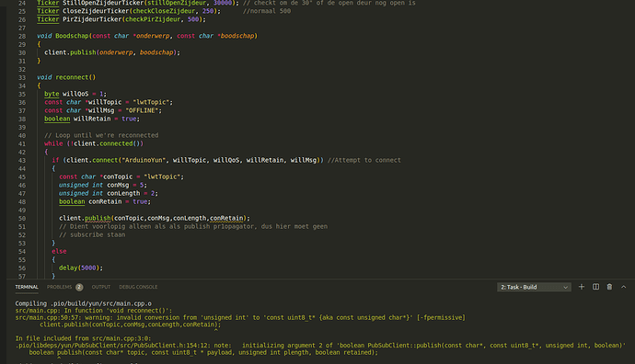
Task: Maximize the panel with the up chevron
Action: [x=624, y=287]
